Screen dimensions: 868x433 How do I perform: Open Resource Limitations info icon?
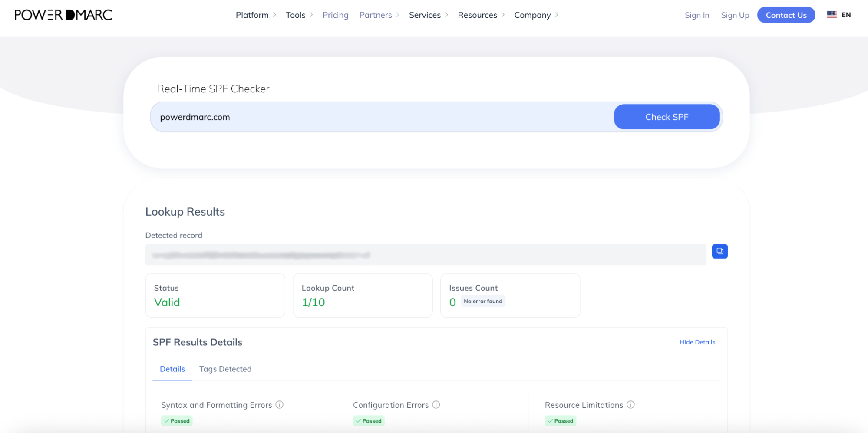tap(630, 405)
